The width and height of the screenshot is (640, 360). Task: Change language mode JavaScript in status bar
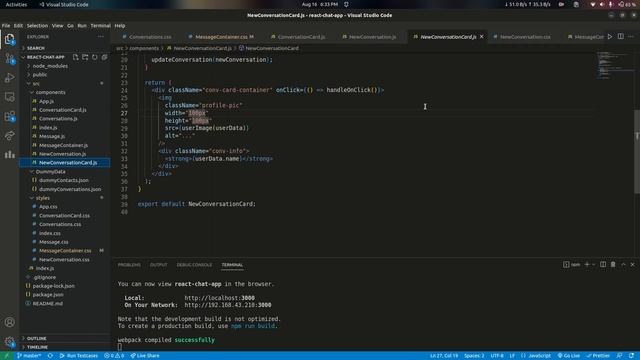(x=539, y=356)
